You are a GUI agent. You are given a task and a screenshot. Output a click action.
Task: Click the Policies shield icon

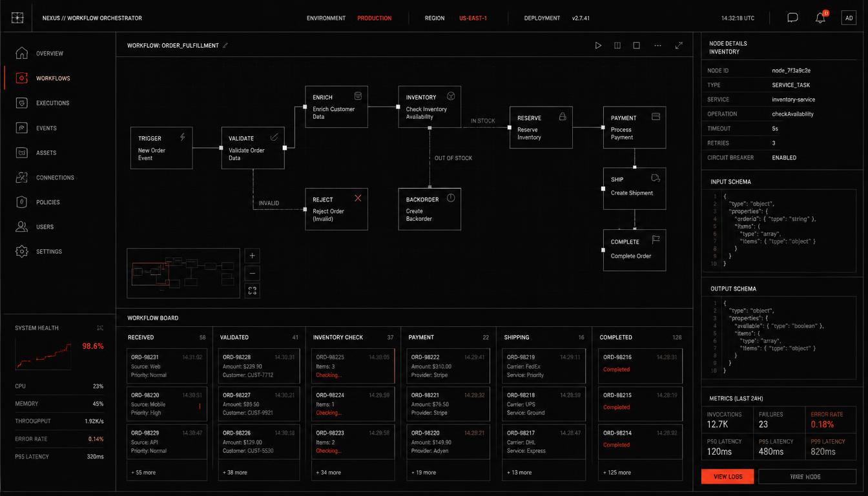[x=22, y=202]
